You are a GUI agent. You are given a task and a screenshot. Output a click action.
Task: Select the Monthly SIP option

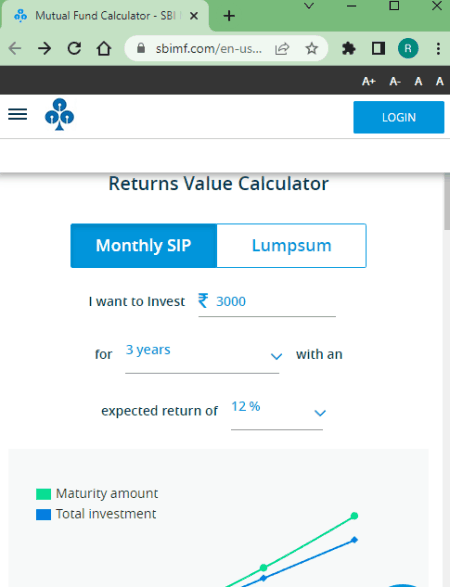tap(144, 246)
